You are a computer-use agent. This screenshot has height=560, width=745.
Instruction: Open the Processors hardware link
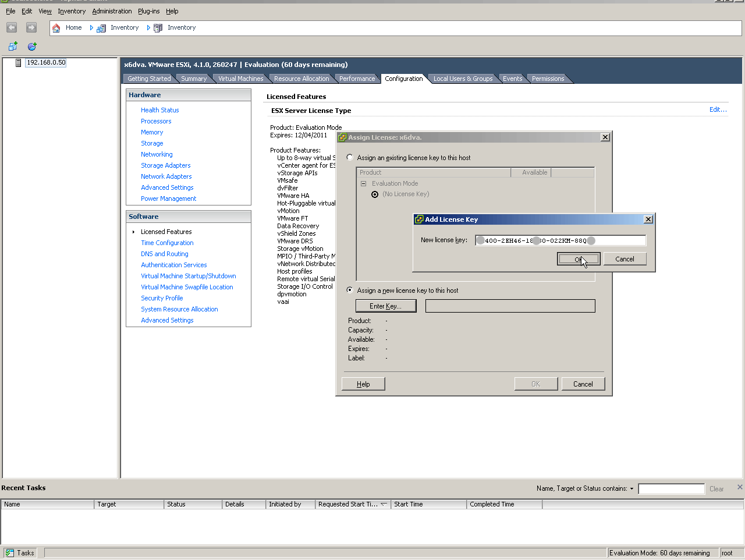coord(156,121)
